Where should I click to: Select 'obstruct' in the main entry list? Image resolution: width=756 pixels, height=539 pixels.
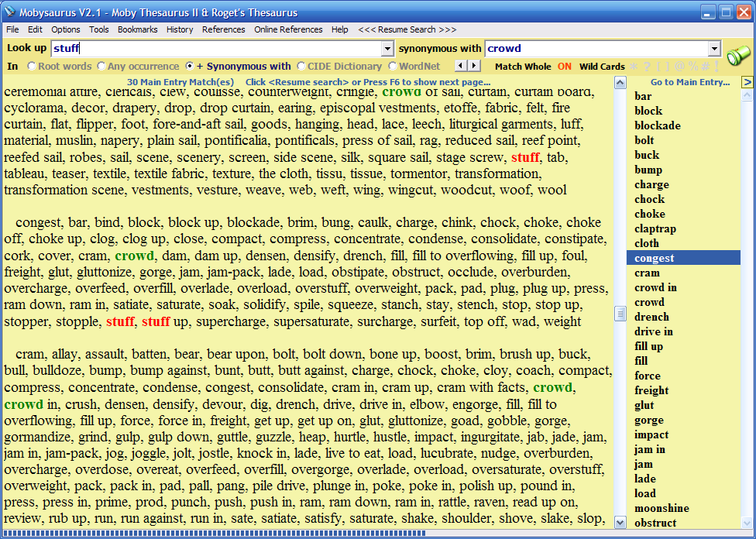point(655,523)
